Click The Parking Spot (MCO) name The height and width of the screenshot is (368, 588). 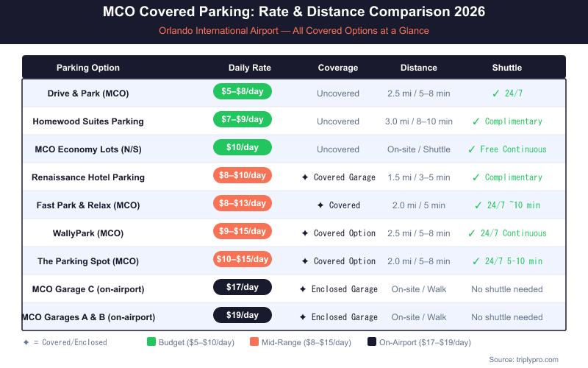[x=88, y=261]
